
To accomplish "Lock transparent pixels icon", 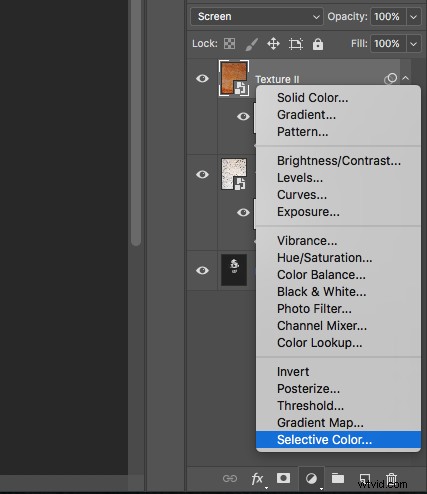I will coord(229,44).
